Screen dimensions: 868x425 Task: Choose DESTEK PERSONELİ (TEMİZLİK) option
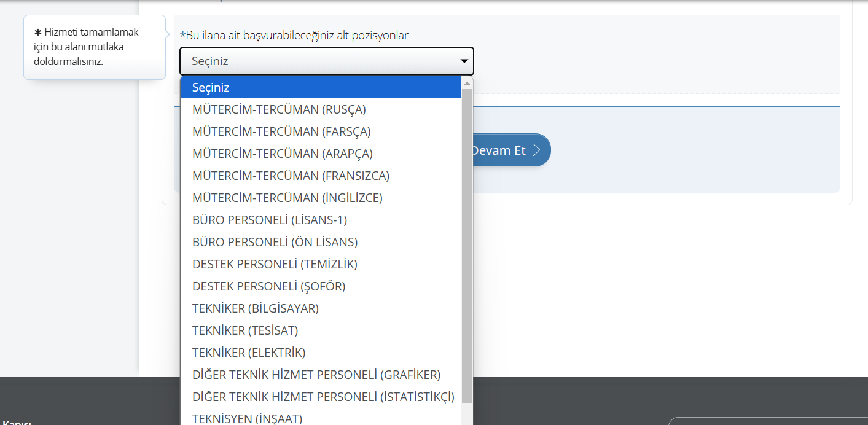[275, 264]
